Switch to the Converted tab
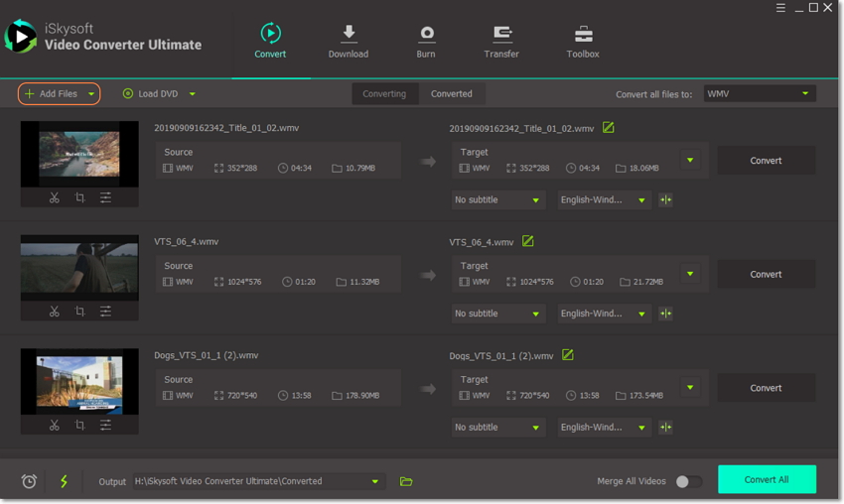 point(451,93)
